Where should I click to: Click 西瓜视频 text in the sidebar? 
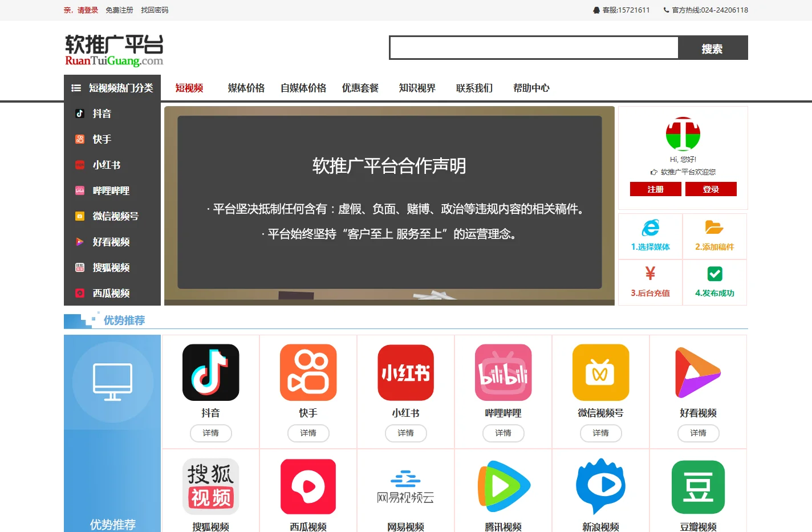pos(111,293)
